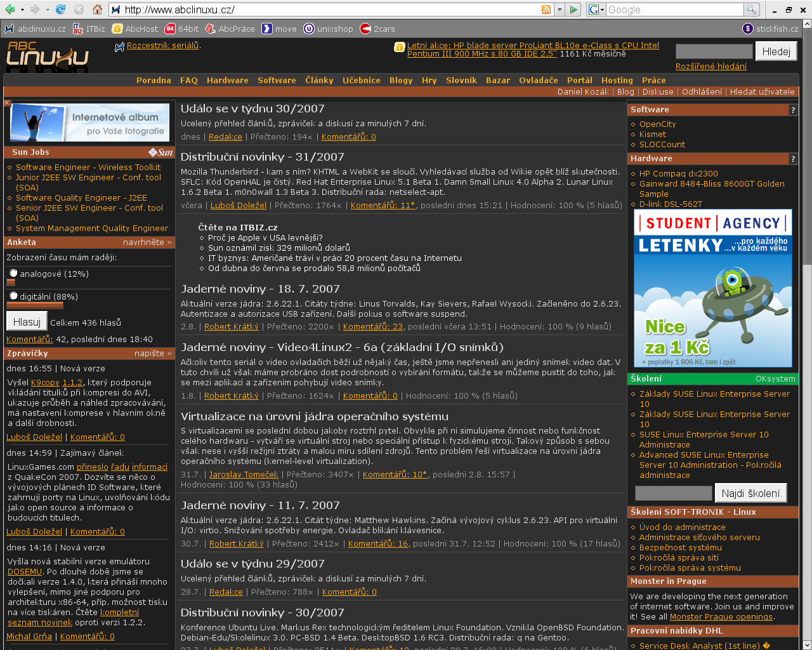Expand news via napište » link
Image resolution: width=812 pixels, height=650 pixels.
click(x=153, y=354)
